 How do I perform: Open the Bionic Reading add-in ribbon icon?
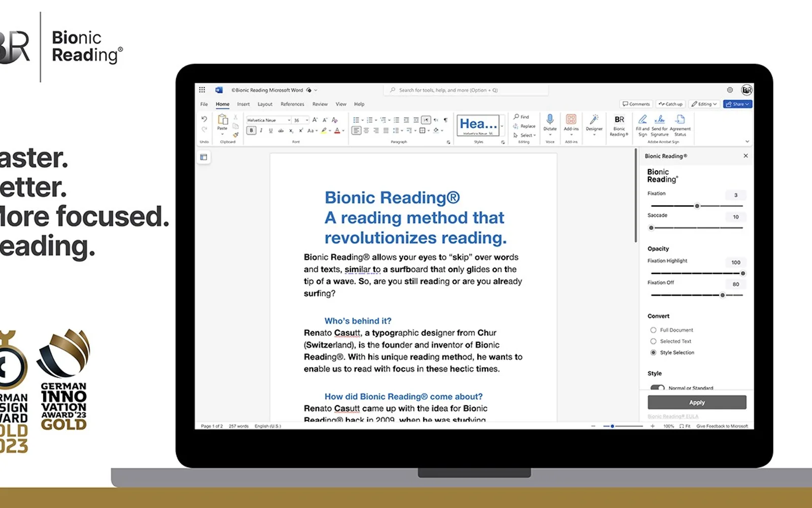pyautogui.click(x=619, y=125)
